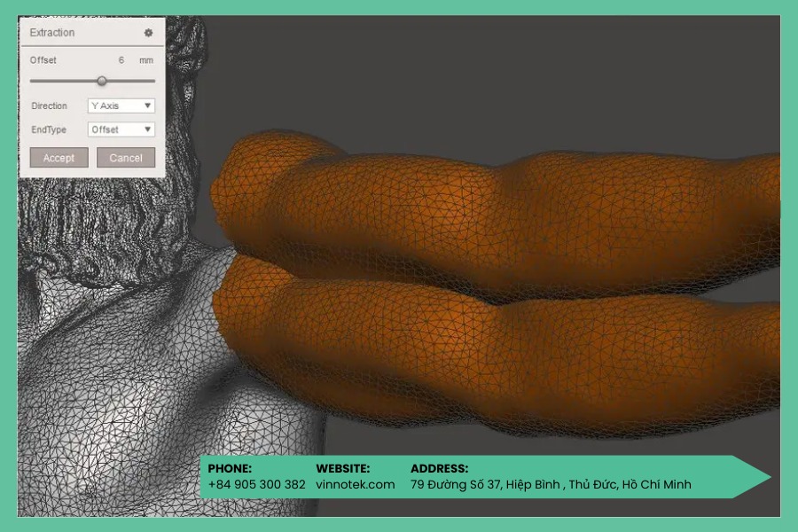
Task: Click the Extraction panel title
Action: (52, 33)
